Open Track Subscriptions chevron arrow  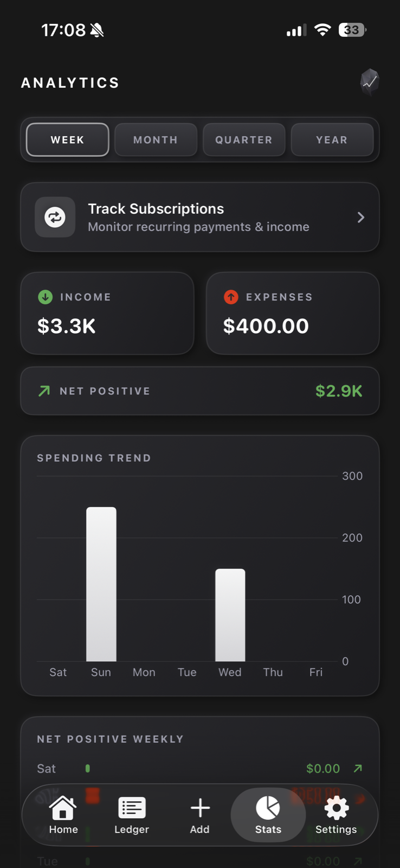361,218
